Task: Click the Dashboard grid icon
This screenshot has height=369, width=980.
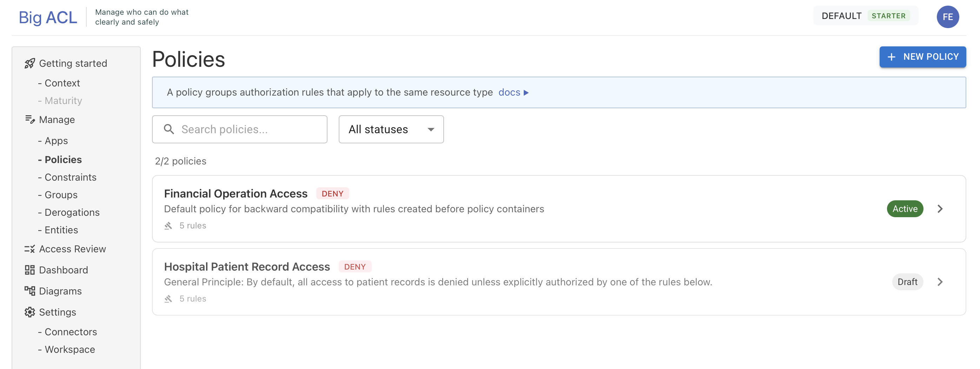Action: click(x=30, y=270)
